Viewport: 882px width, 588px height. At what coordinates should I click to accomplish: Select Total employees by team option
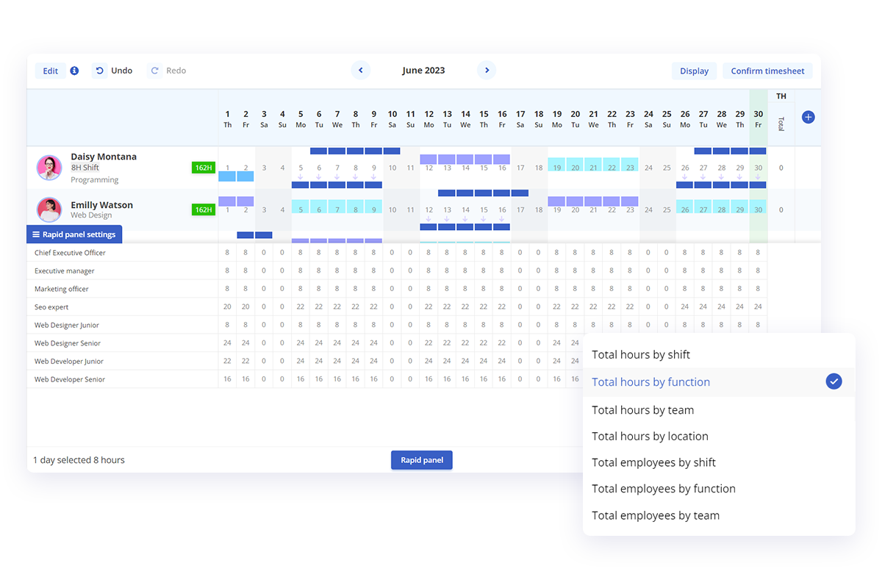[x=656, y=515]
